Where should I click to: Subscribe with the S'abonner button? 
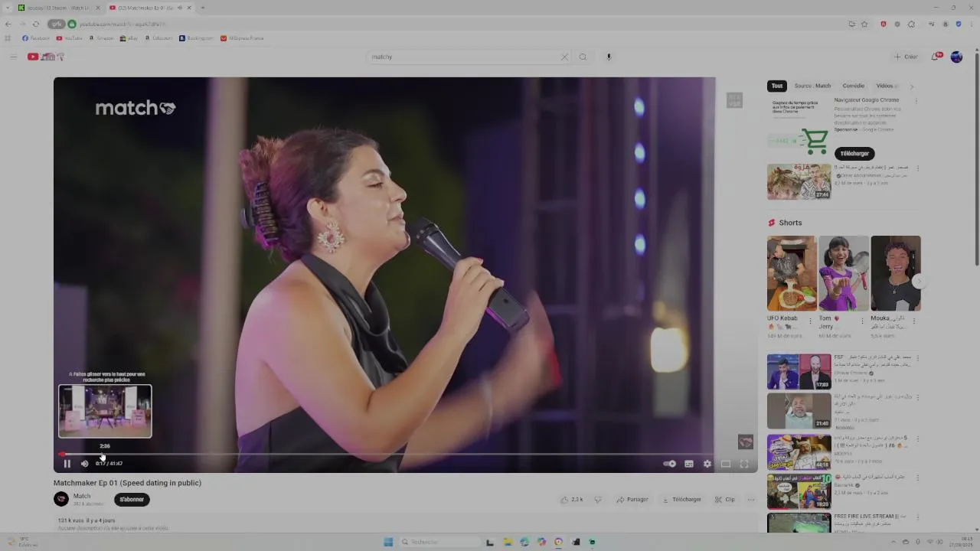[x=132, y=500]
